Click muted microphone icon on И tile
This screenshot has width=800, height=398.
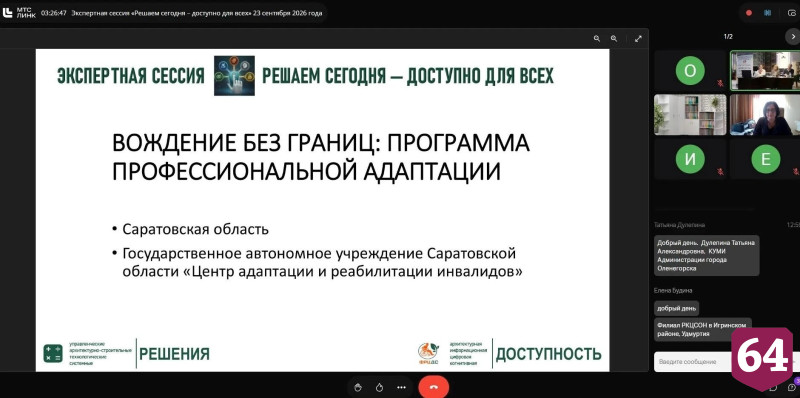pyautogui.click(x=720, y=172)
